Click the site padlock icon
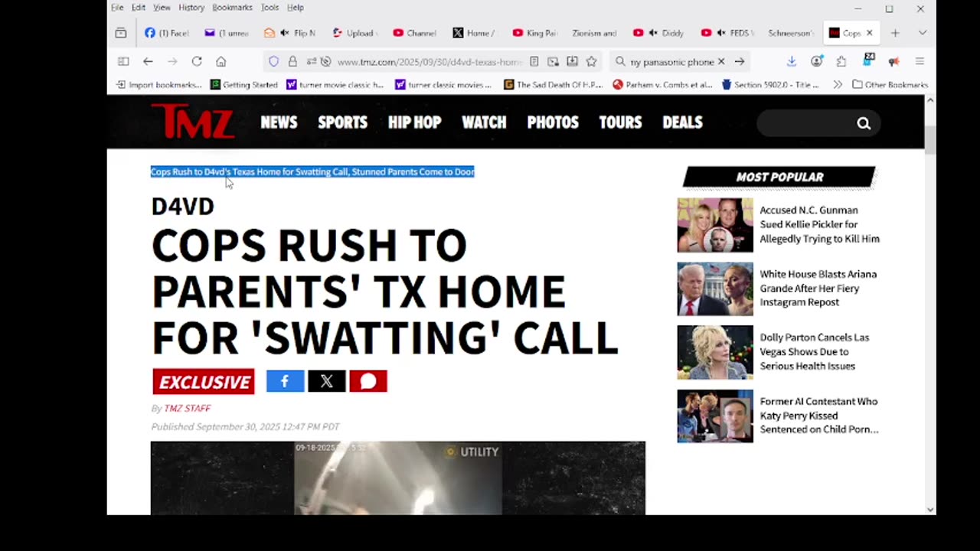 click(292, 61)
